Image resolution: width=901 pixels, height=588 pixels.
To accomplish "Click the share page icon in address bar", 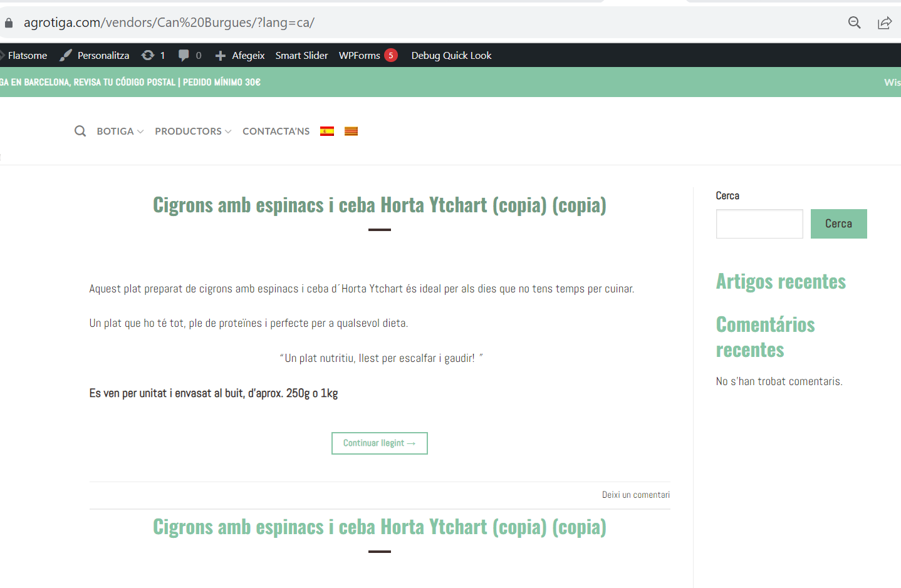I will pos(885,23).
